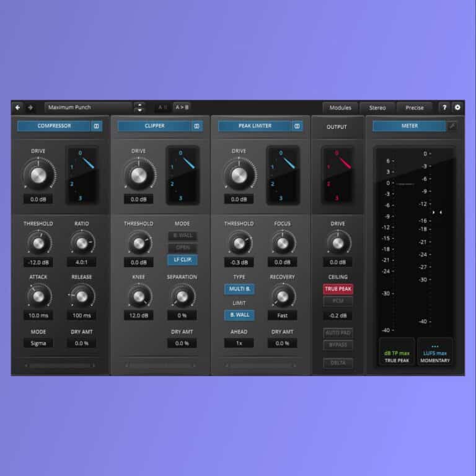
Task: Open the settings gear icon
Action: (x=457, y=107)
